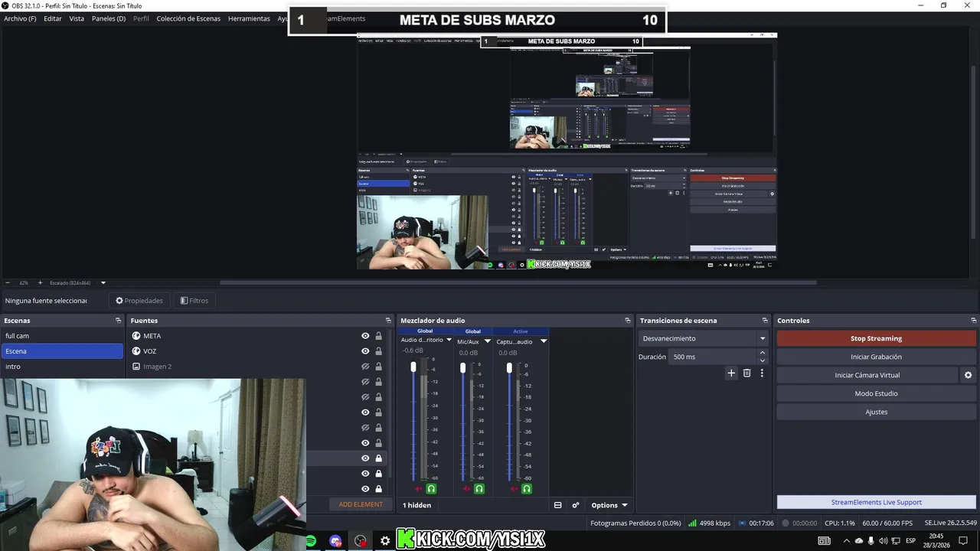Viewport: 980px width, 551px height.
Task: Toggle lock on VOZ source
Action: [x=378, y=351]
